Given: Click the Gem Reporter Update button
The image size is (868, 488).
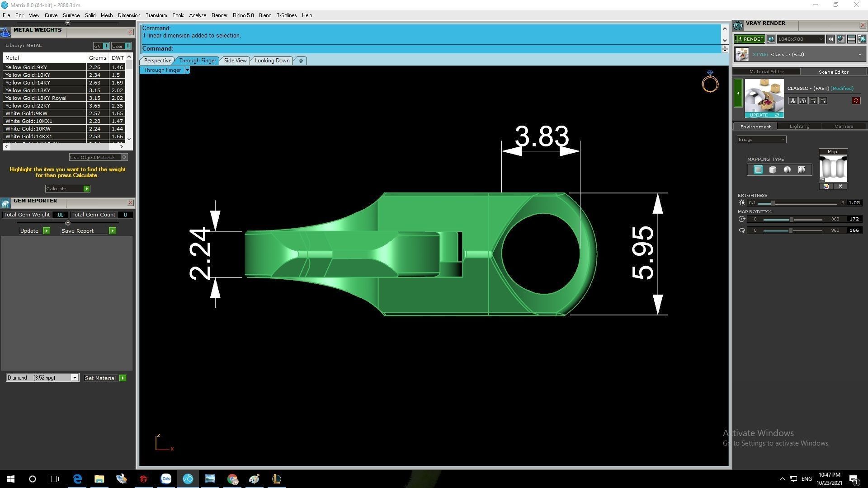Looking at the screenshot, I should (x=34, y=231).
